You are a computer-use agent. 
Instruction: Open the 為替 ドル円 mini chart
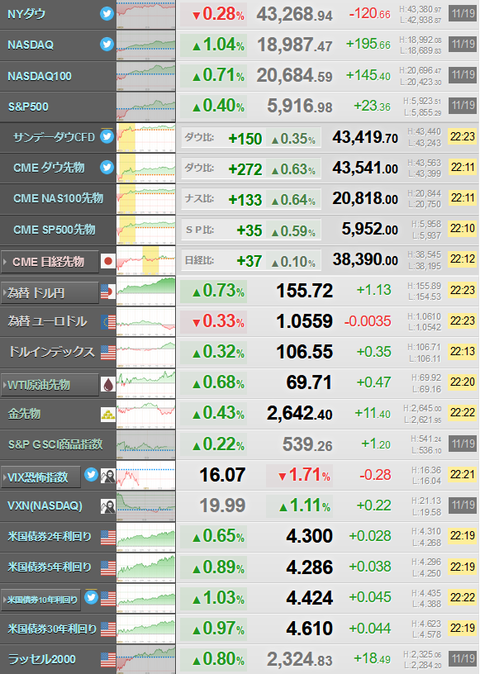coord(146,291)
